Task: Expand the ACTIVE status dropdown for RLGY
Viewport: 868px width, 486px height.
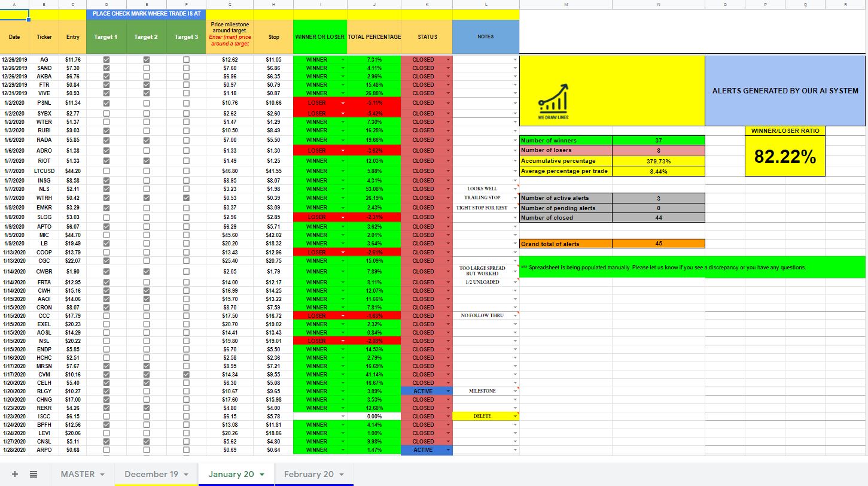Action: tap(448, 391)
